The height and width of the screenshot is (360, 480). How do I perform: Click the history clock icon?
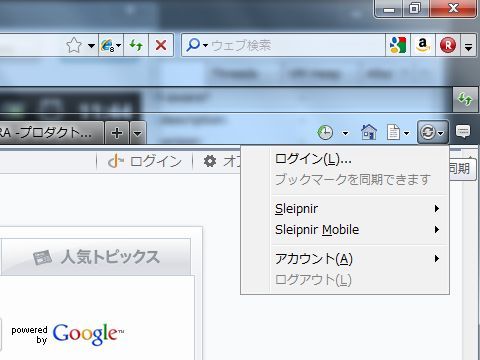point(325,133)
